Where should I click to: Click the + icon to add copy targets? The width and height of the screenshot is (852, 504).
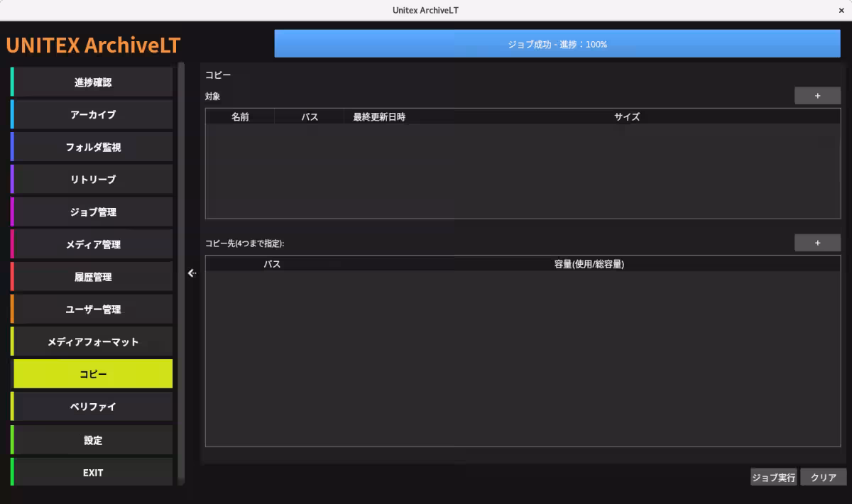(x=817, y=95)
